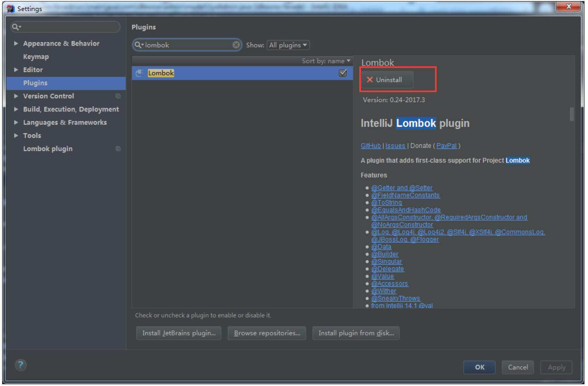Disable the Lombok plugin checkbox
Viewport: 588px width, 386px height.
pyautogui.click(x=343, y=73)
